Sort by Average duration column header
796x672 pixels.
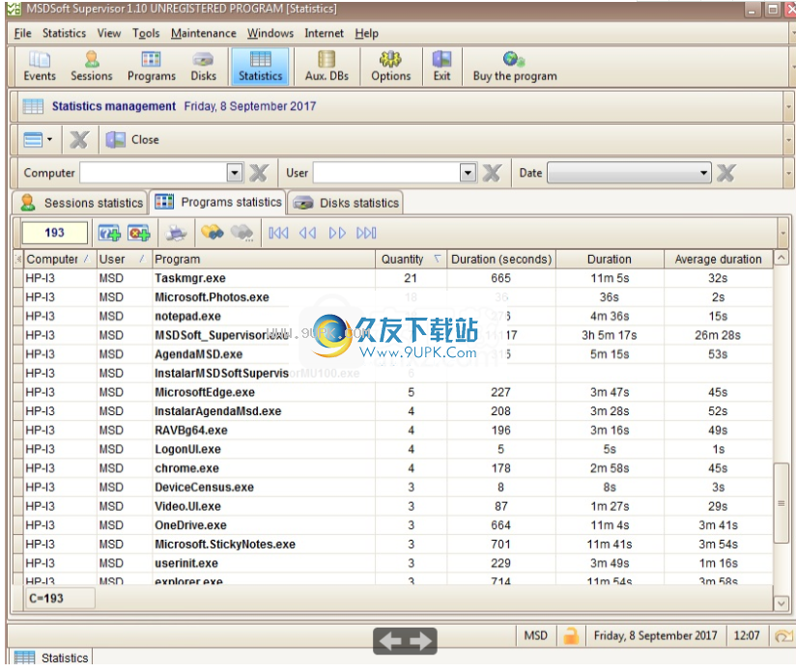click(718, 260)
